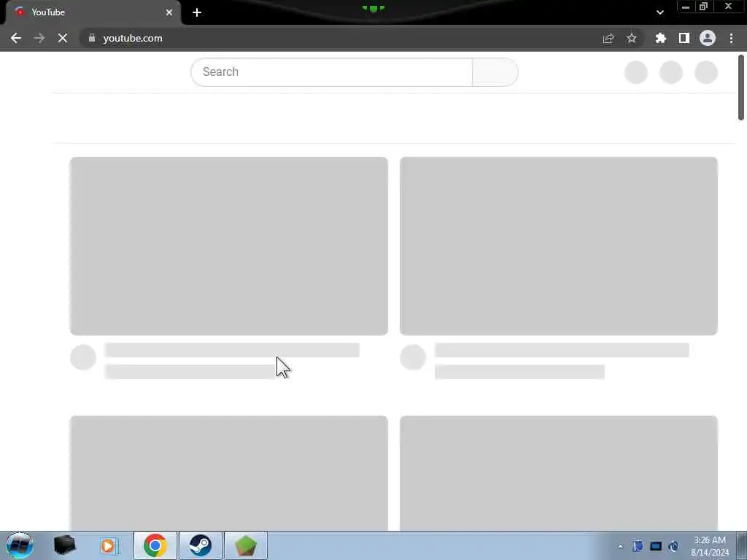Open Steam from the taskbar
Screen dimensions: 747x560
coord(200,545)
